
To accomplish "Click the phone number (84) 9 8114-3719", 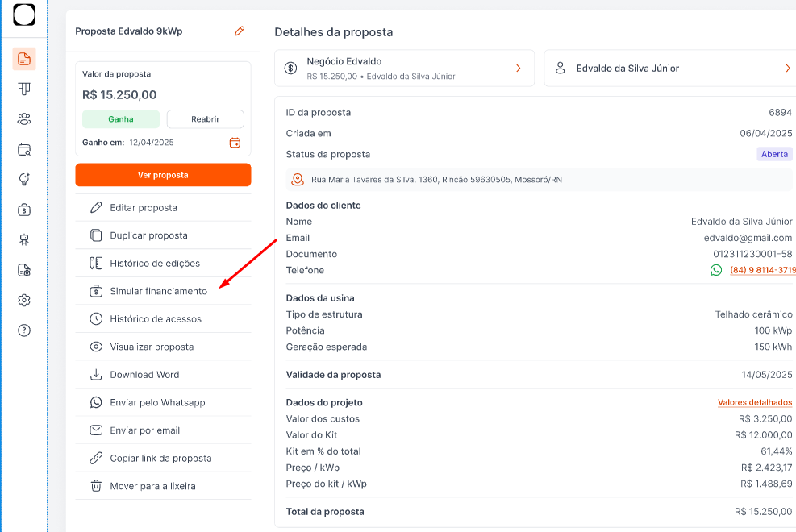I will click(x=762, y=271).
